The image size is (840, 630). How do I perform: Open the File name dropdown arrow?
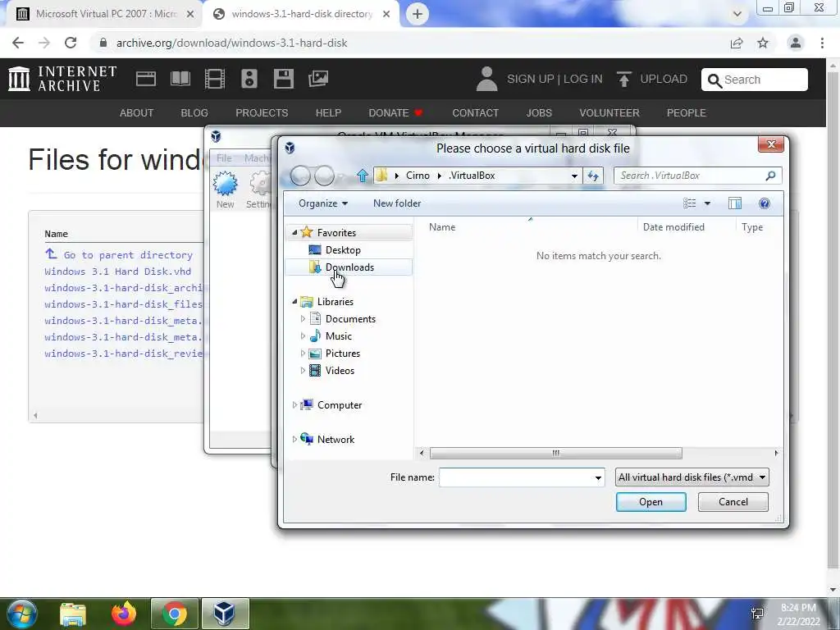coord(598,477)
